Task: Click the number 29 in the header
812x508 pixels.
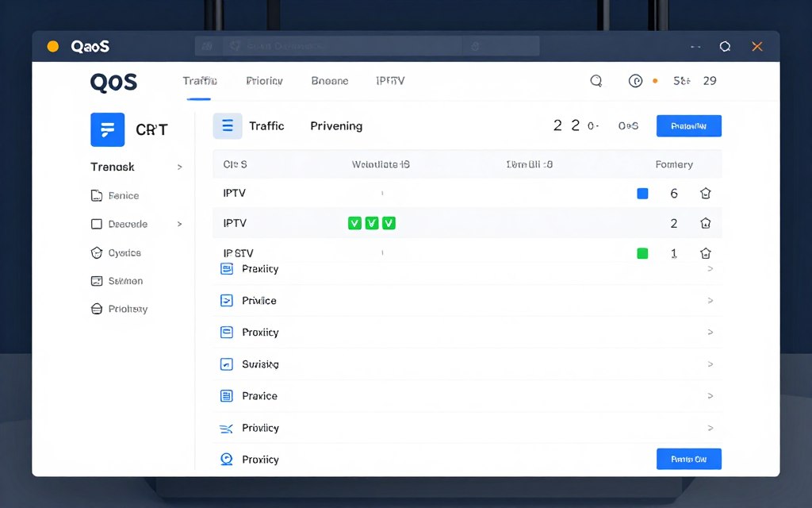Action: pyautogui.click(x=710, y=81)
